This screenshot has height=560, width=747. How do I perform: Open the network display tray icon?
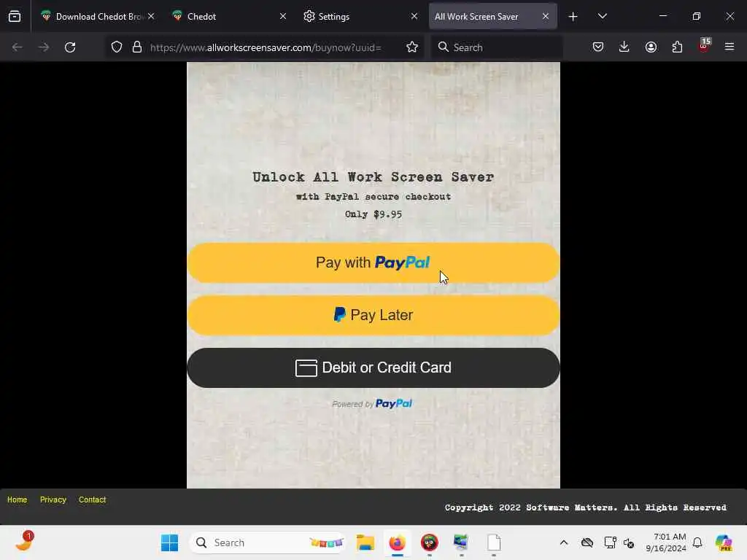click(x=611, y=542)
